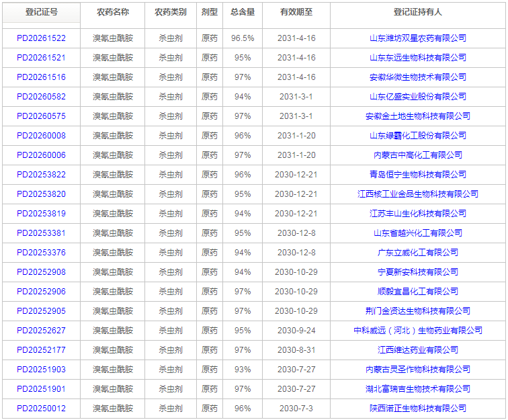Select the expiry date 2030-7-3
Image resolution: width=508 pixels, height=420 pixels.
tap(296, 408)
